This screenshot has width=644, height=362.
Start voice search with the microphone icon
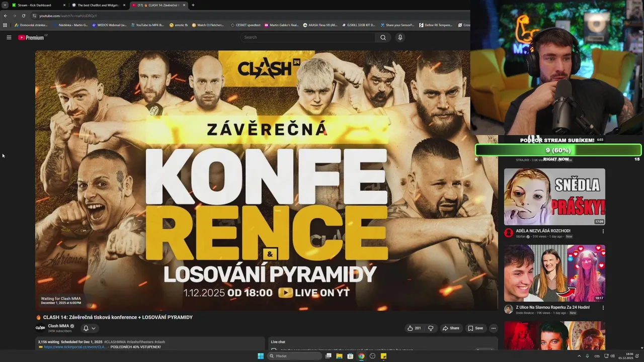400,37
